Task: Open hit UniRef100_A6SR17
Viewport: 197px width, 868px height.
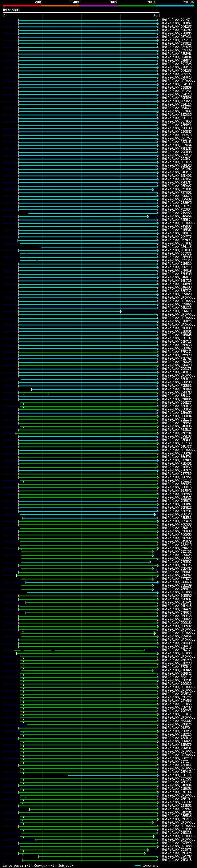Action: click(x=177, y=430)
